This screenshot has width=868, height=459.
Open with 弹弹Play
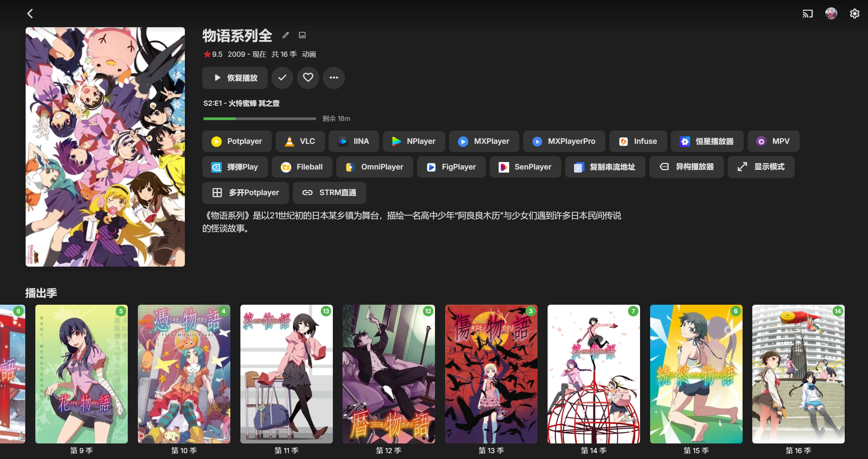pos(235,167)
